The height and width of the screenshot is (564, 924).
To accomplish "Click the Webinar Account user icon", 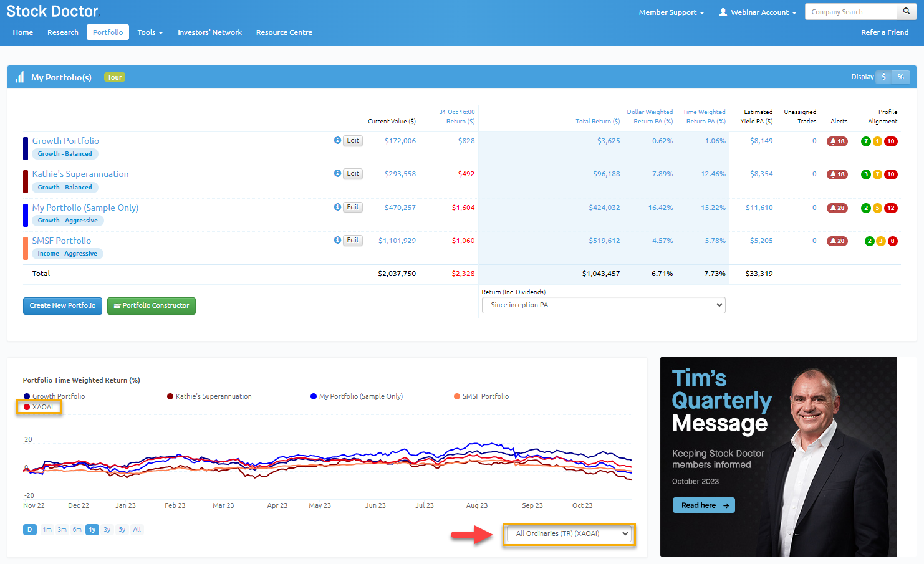I will coord(723,12).
